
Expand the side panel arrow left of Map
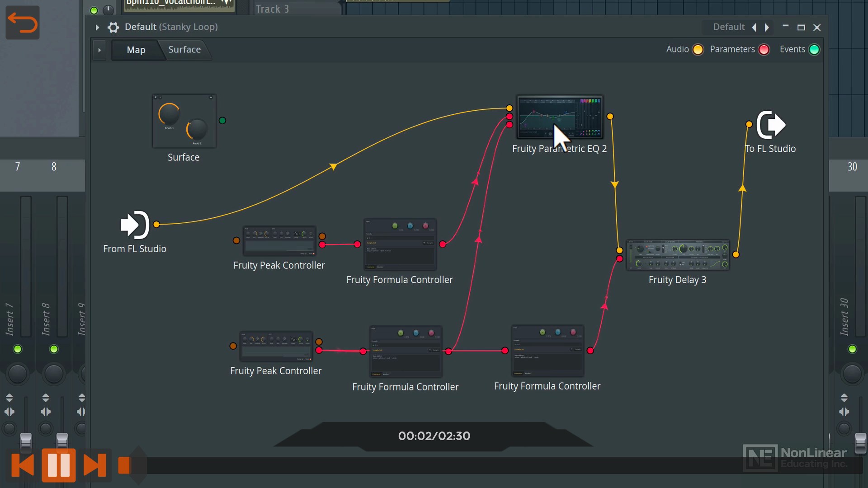coord(99,50)
